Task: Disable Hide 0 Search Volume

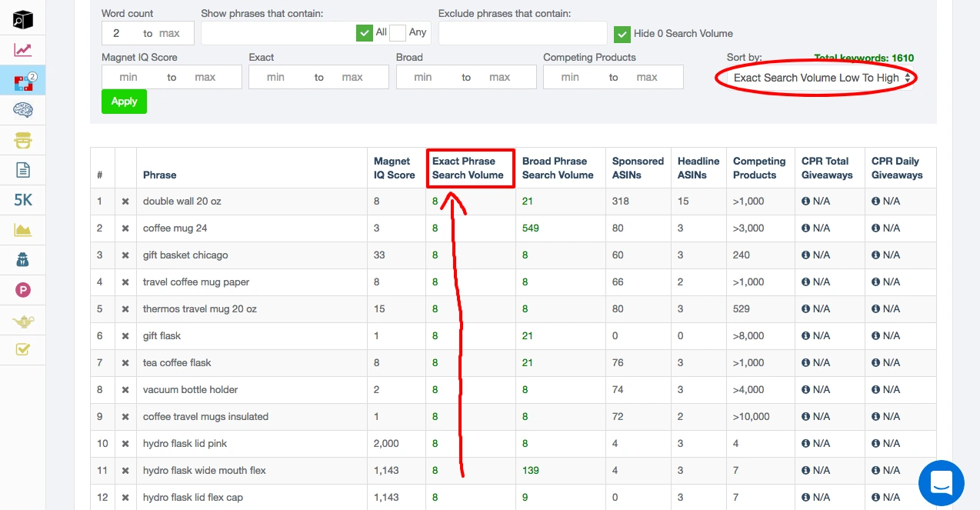Action: click(622, 34)
